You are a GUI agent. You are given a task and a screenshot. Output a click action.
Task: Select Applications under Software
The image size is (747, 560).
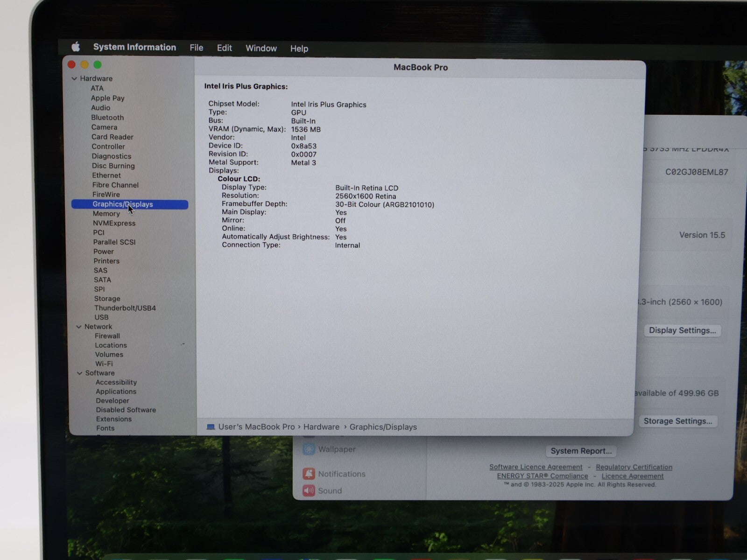click(x=116, y=392)
